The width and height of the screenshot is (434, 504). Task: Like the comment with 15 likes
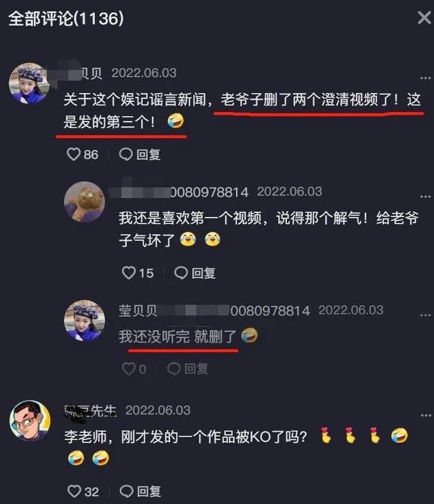tap(128, 273)
